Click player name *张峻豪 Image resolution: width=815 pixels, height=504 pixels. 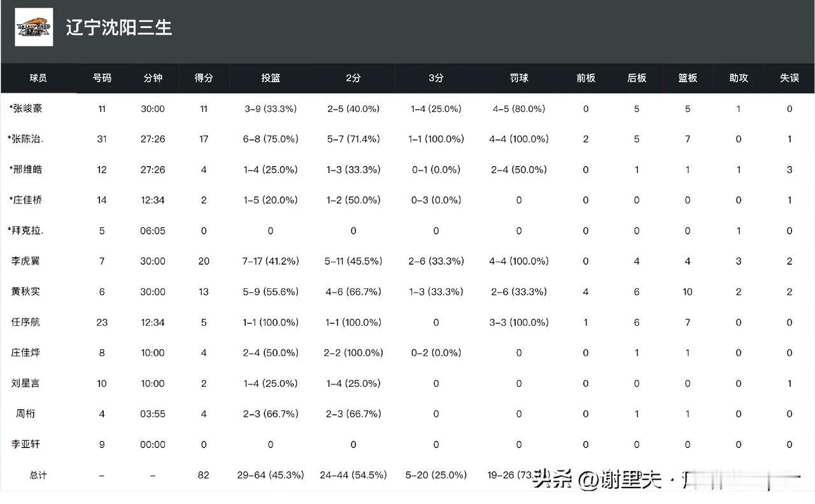tap(26, 109)
